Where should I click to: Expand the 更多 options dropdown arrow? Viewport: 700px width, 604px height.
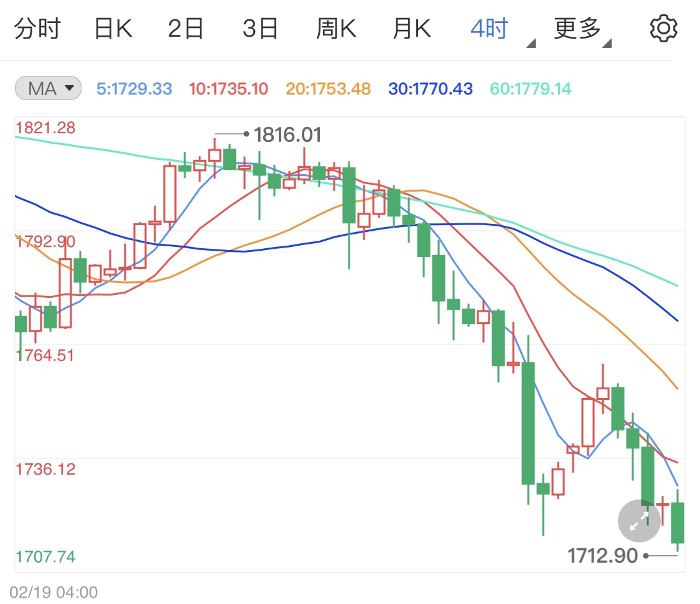[607, 44]
